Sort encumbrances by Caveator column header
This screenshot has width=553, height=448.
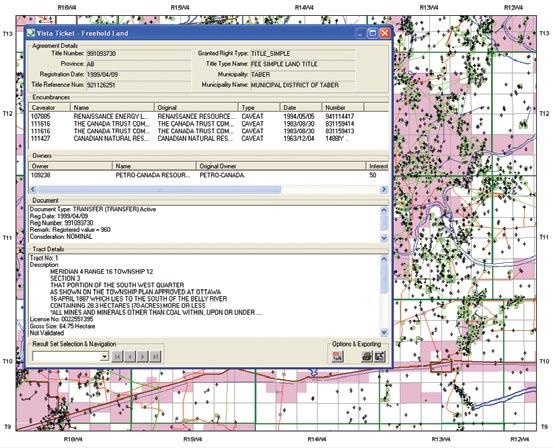(50, 107)
